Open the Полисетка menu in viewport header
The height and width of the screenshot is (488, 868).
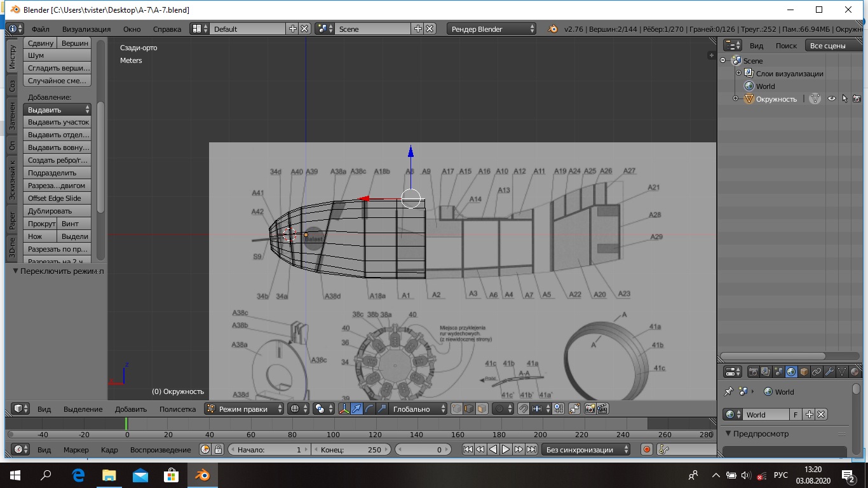pos(177,409)
